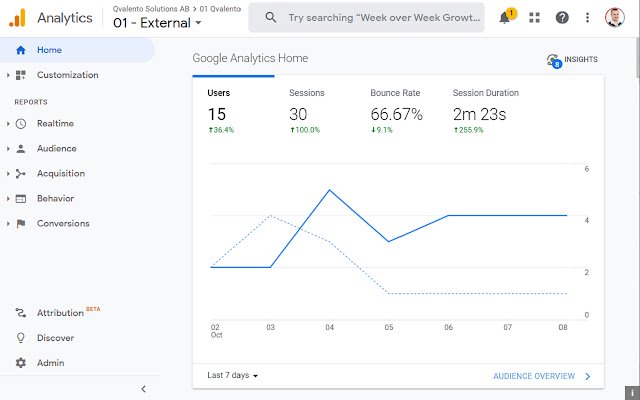Click the Realtime clock icon
This screenshot has height=400, width=640.
pos(20,124)
